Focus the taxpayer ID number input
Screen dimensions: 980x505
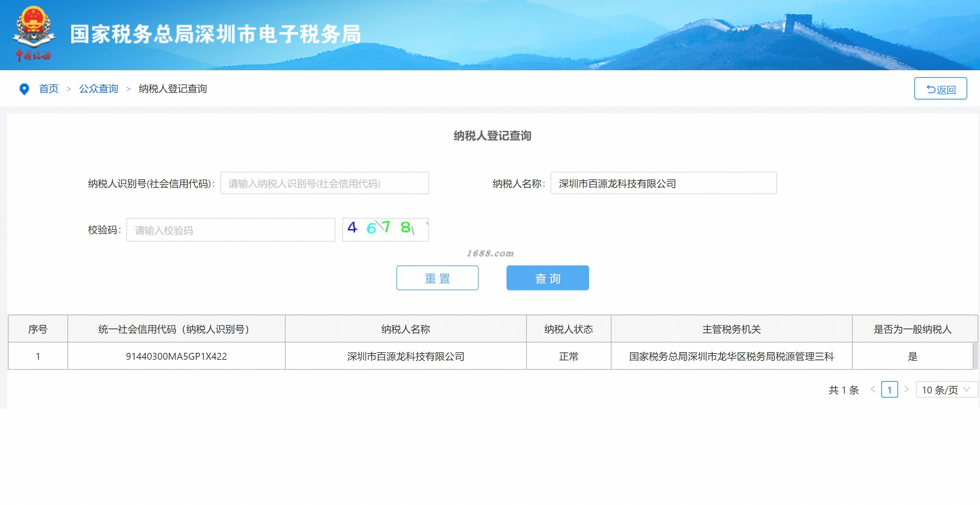tap(324, 183)
